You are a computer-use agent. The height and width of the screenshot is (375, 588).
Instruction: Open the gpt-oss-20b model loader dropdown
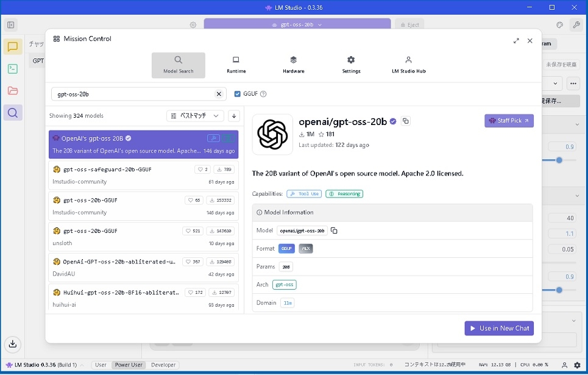tap(297, 24)
